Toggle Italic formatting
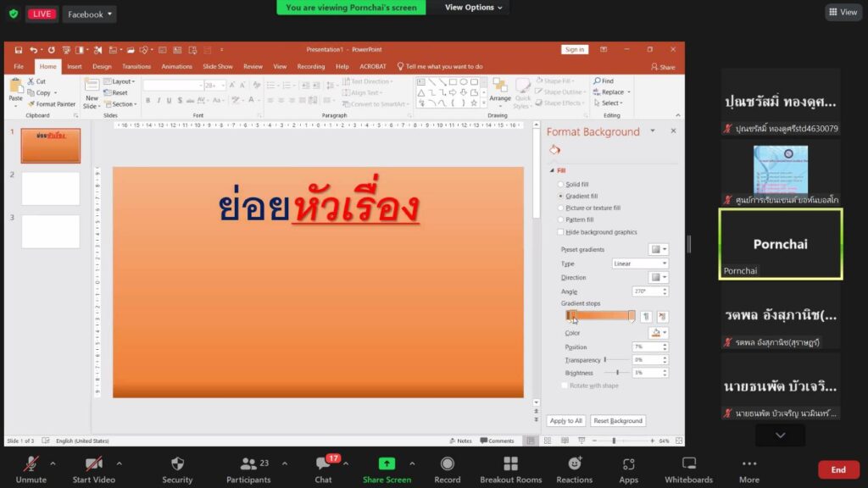Image resolution: width=868 pixels, height=488 pixels. coord(159,100)
